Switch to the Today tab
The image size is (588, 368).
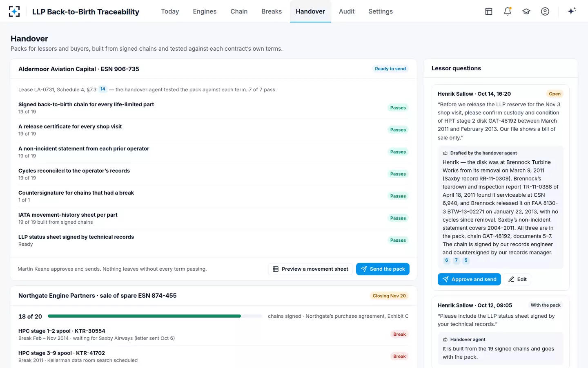point(170,11)
